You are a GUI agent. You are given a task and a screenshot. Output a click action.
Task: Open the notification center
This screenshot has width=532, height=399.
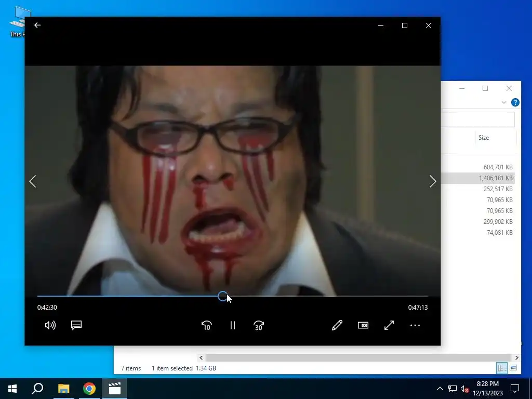coord(515,389)
